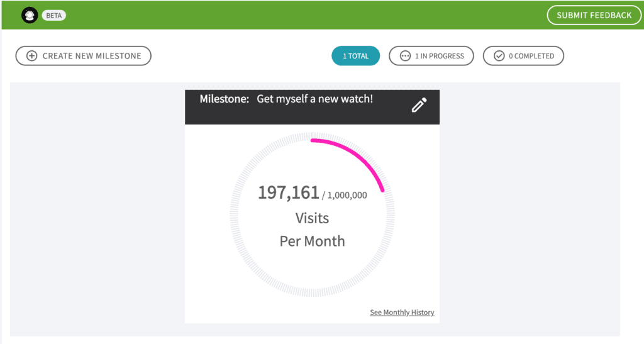Click the 'Visits' metric text
This screenshot has height=344, width=644.
[312, 218]
